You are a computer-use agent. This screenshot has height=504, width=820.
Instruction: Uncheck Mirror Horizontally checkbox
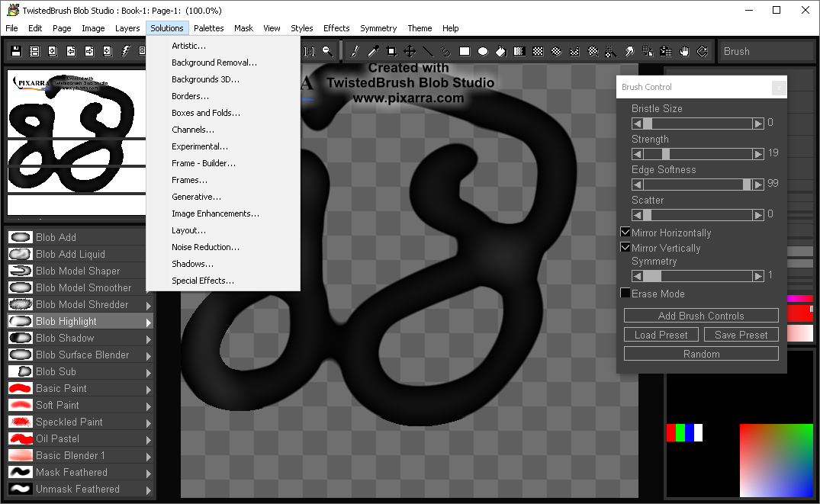click(x=625, y=232)
